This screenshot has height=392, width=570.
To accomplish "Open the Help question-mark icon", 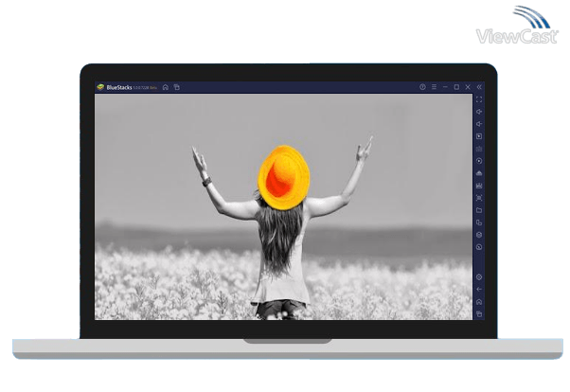I will tap(422, 87).
